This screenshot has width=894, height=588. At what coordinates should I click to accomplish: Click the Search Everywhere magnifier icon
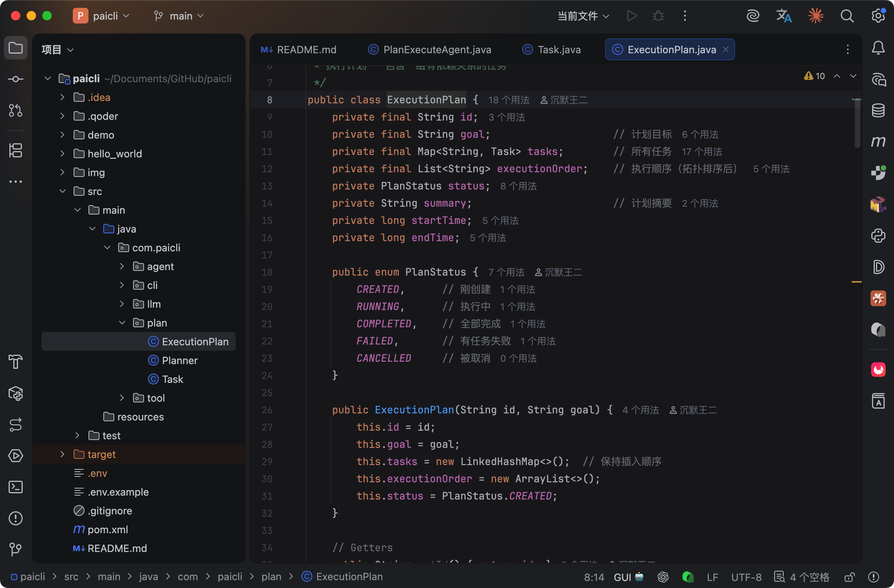pos(847,16)
